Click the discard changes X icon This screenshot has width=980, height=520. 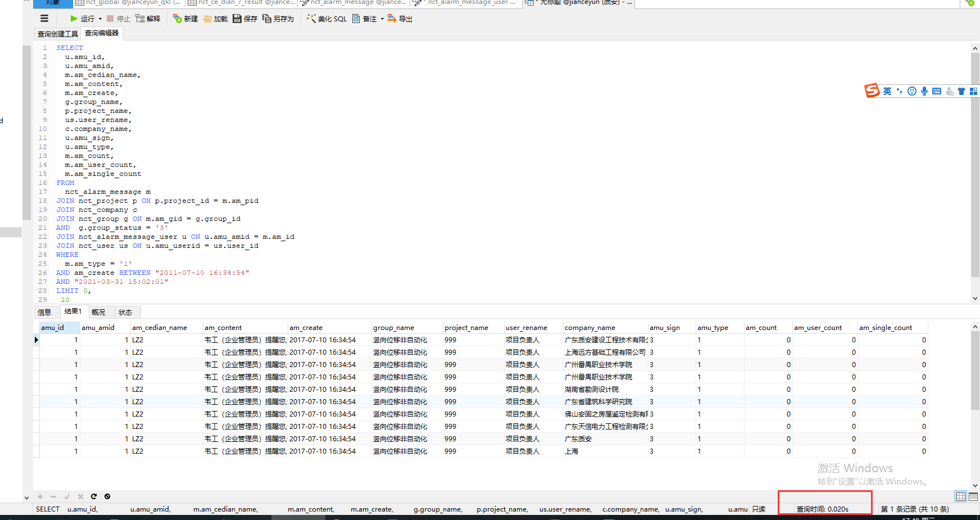[x=80, y=496]
